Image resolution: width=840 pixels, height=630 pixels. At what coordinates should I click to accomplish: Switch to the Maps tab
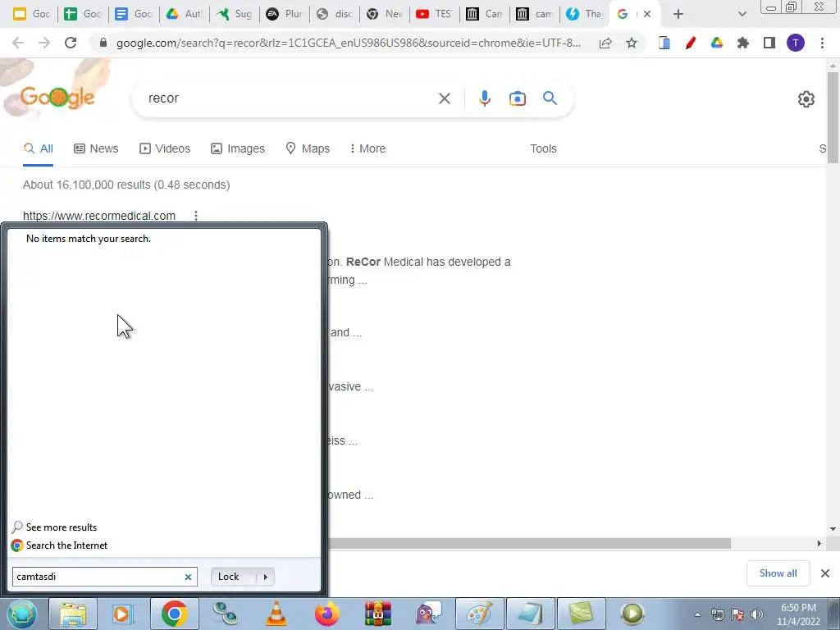pos(308,148)
